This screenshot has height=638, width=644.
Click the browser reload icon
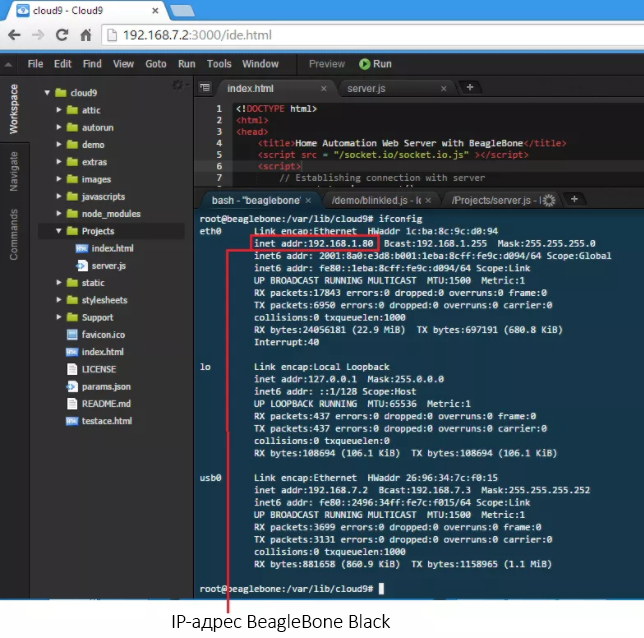[x=62, y=35]
